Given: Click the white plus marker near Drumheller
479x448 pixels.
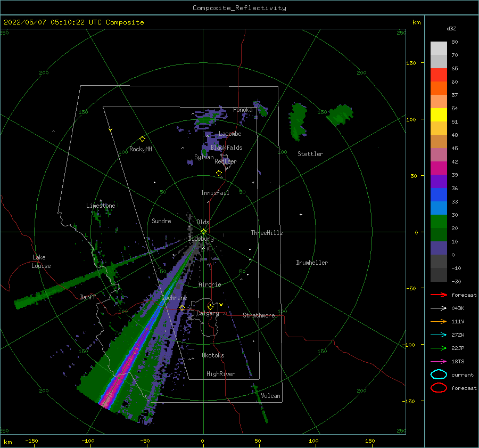Looking at the screenshot, I should pos(301,214).
